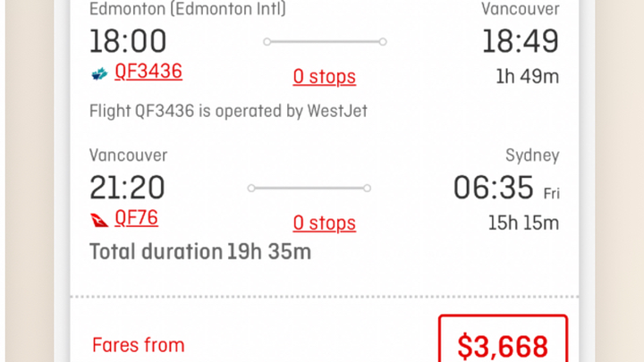View 0 stops for Edmonton–Vancouver leg
Image resolution: width=644 pixels, height=362 pixels.
coord(324,77)
